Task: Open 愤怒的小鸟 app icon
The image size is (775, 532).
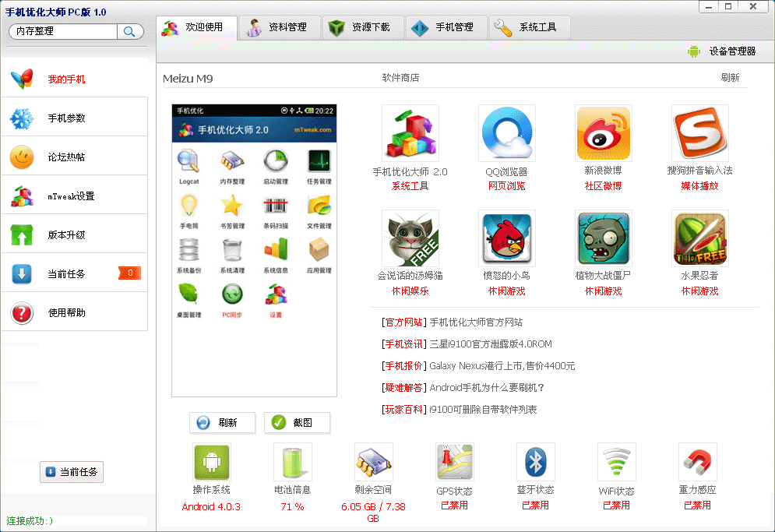Action: pyautogui.click(x=506, y=238)
